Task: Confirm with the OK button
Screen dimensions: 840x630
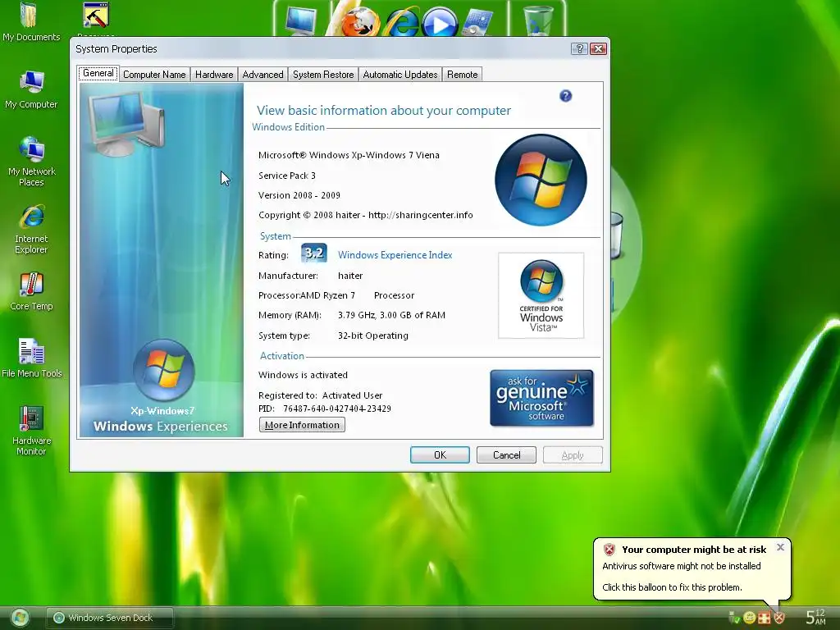Action: click(x=440, y=454)
